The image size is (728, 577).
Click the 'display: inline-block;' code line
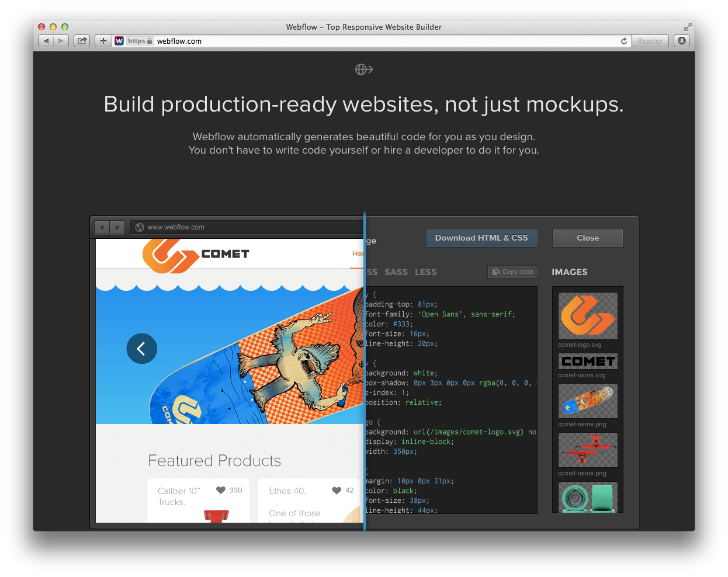pyautogui.click(x=410, y=442)
